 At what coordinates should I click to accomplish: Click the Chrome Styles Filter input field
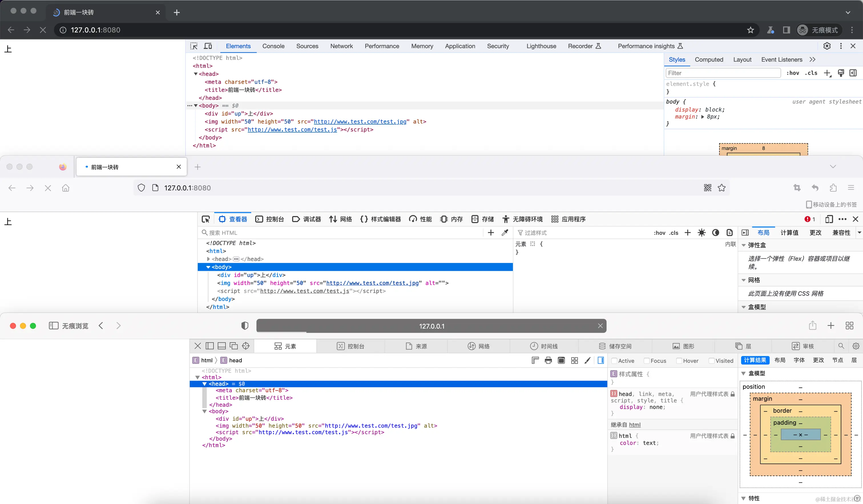(x=723, y=73)
